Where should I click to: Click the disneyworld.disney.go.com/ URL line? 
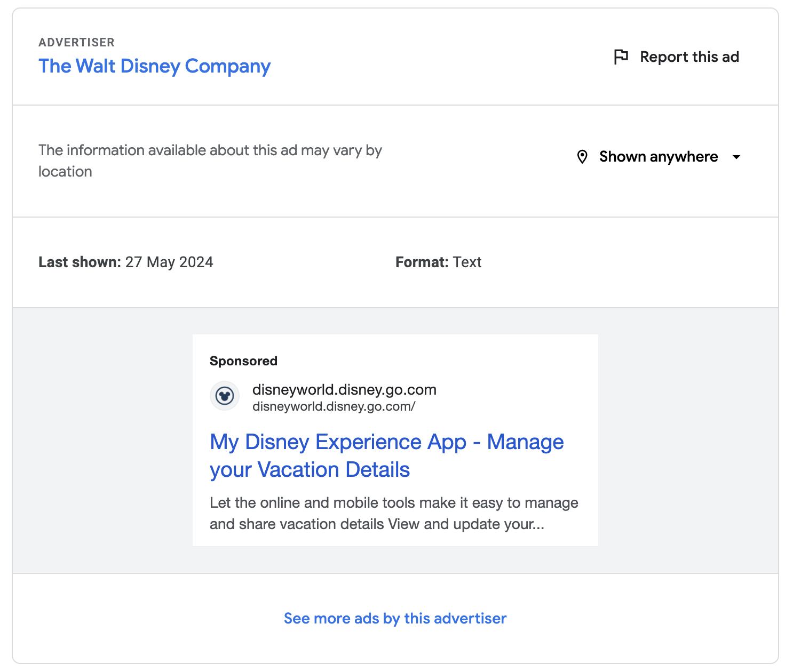point(334,406)
